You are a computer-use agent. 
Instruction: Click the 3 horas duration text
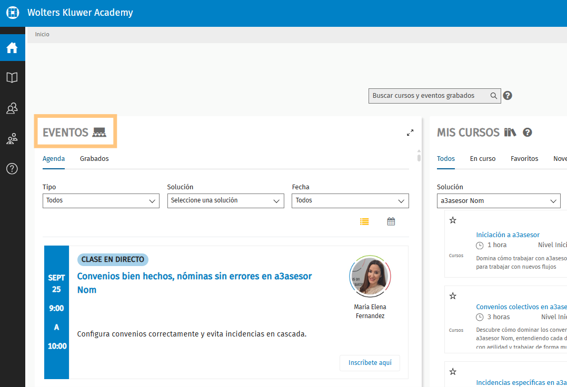pyautogui.click(x=498, y=317)
